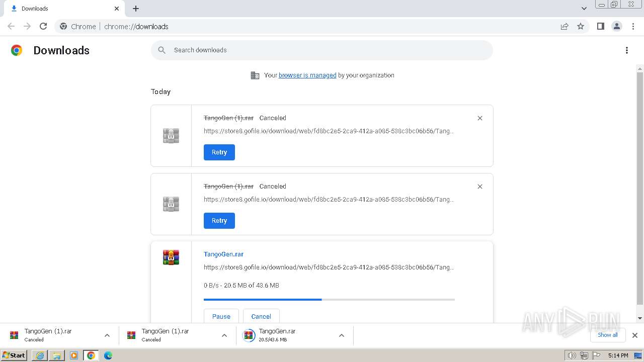Image resolution: width=644 pixels, height=362 pixels.
Task: Open the TangoGen.rar file name link
Action: point(223,254)
